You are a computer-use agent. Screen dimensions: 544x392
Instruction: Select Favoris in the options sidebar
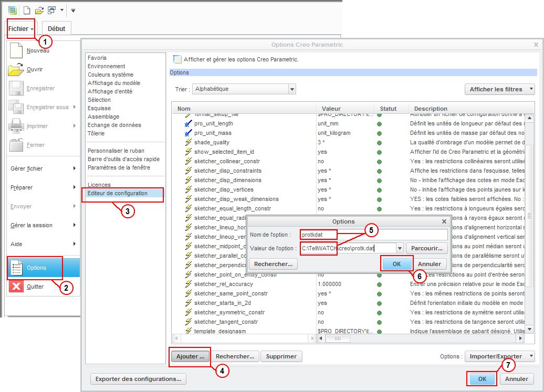tap(97, 58)
